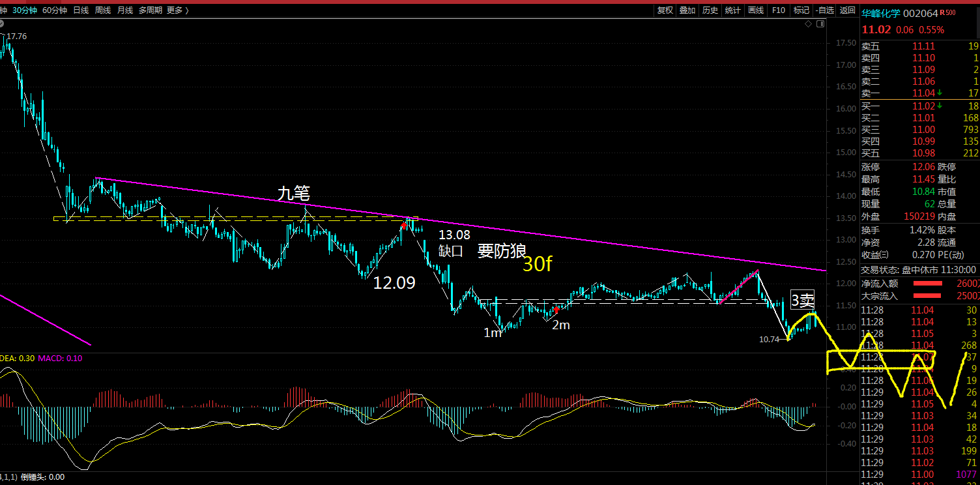Click the 倒锤头: 0.00 indicator label
This screenshot has height=485, width=980.
click(x=43, y=477)
